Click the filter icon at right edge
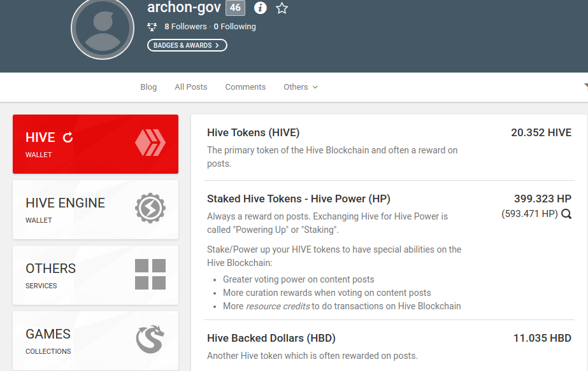The width and height of the screenshot is (588, 371). click(585, 87)
